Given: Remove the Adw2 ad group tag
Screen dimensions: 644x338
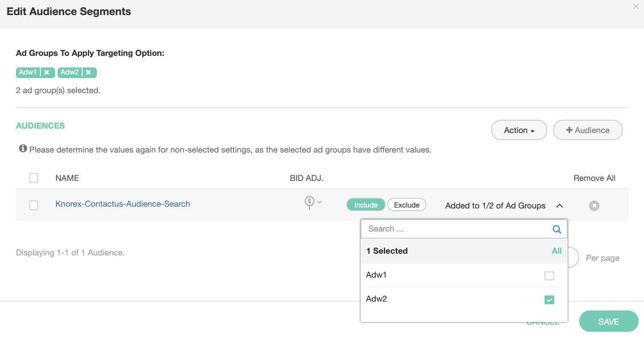Looking at the screenshot, I should 88,72.
